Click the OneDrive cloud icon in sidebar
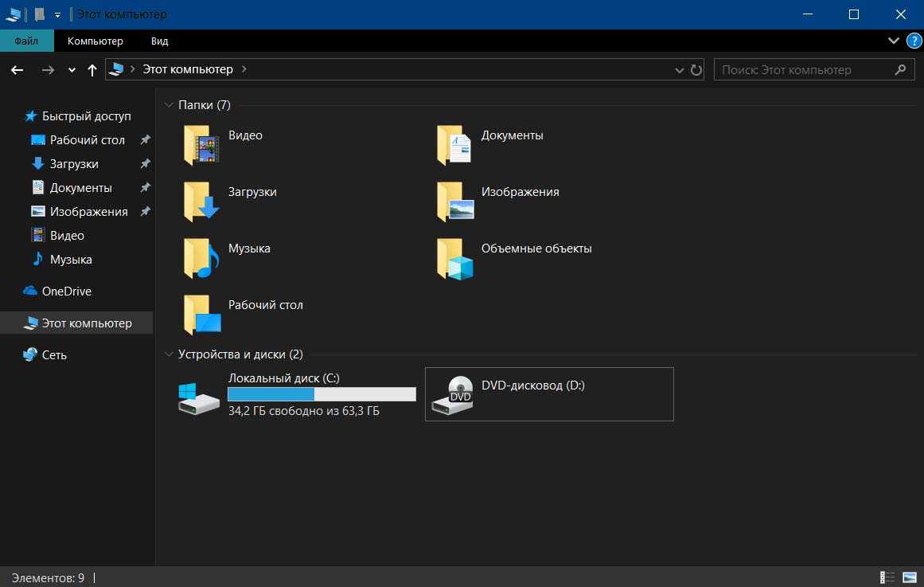The width and height of the screenshot is (924, 587). [x=30, y=292]
